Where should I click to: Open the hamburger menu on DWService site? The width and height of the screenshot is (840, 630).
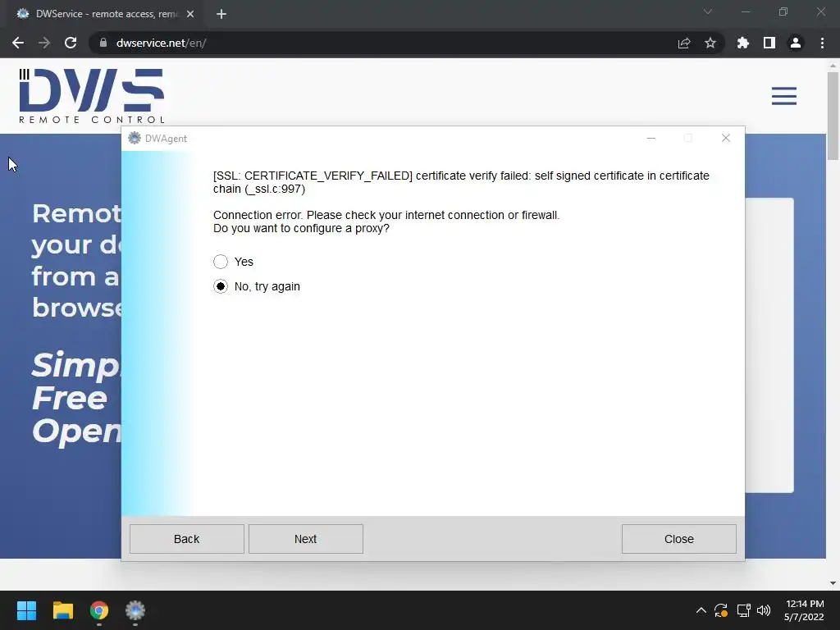[x=783, y=96]
